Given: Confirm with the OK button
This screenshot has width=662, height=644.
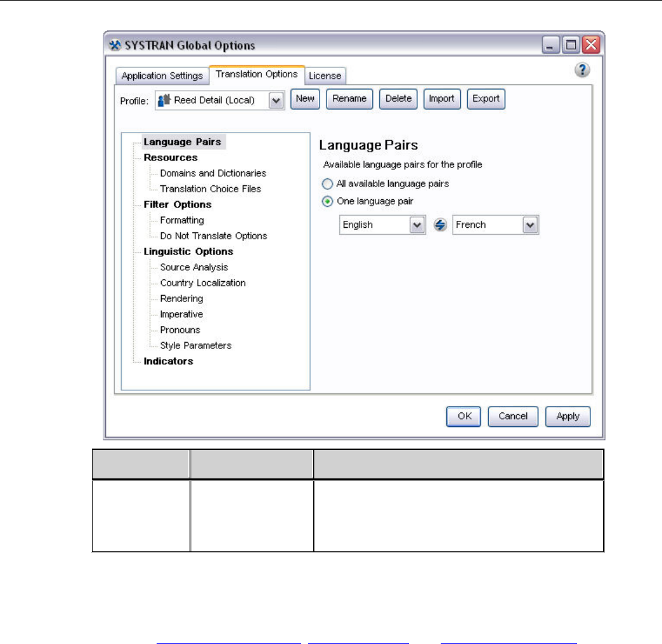Looking at the screenshot, I should coord(464,417).
